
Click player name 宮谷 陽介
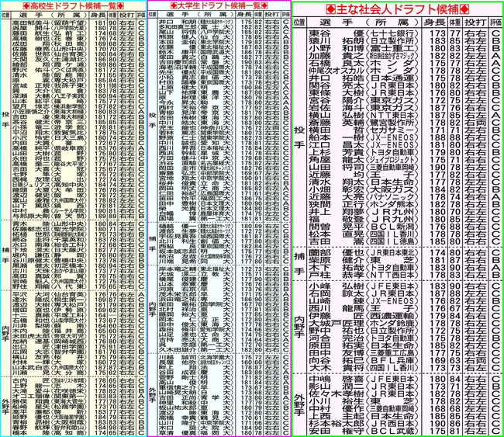click(337, 100)
